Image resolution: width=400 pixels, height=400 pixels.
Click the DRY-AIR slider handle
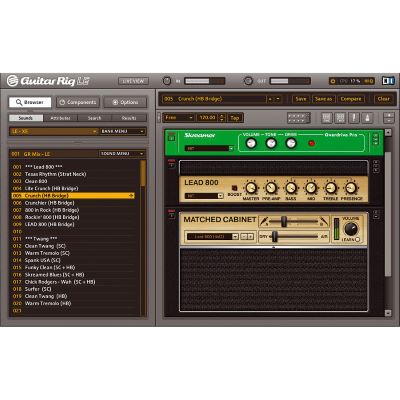(275, 236)
